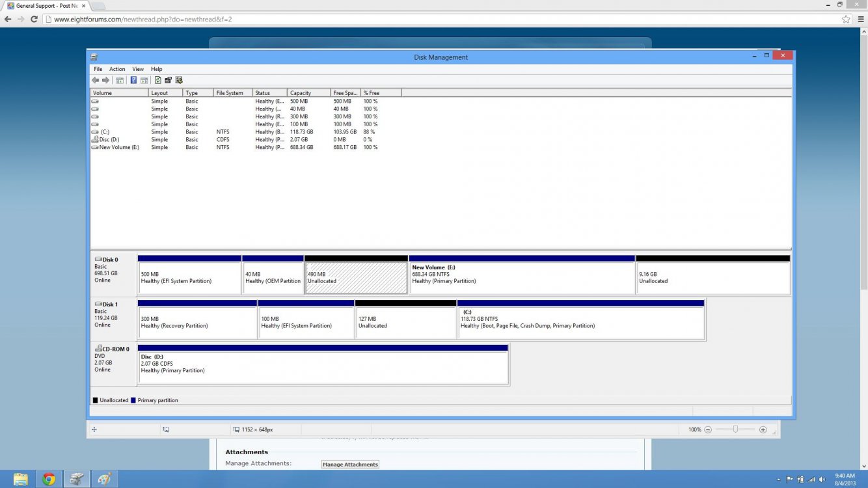Image resolution: width=868 pixels, height=488 pixels.
Task: Open the File menu in Disk Management
Action: click(x=98, y=69)
